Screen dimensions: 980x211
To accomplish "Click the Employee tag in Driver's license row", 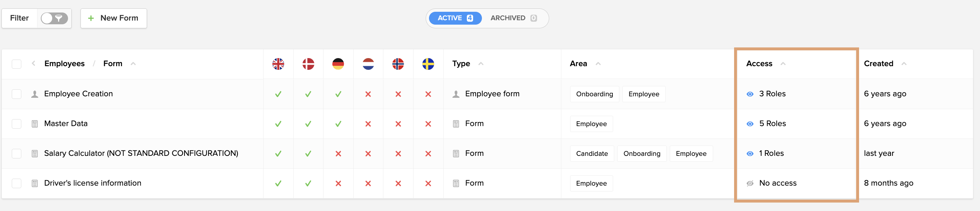I will (591, 183).
